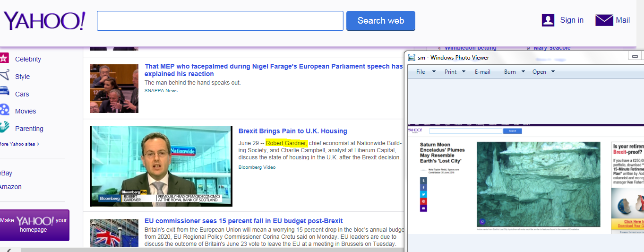This screenshot has width=644, height=252.
Task: Click the Windows Photo Viewer title bar icon
Action: [411, 57]
